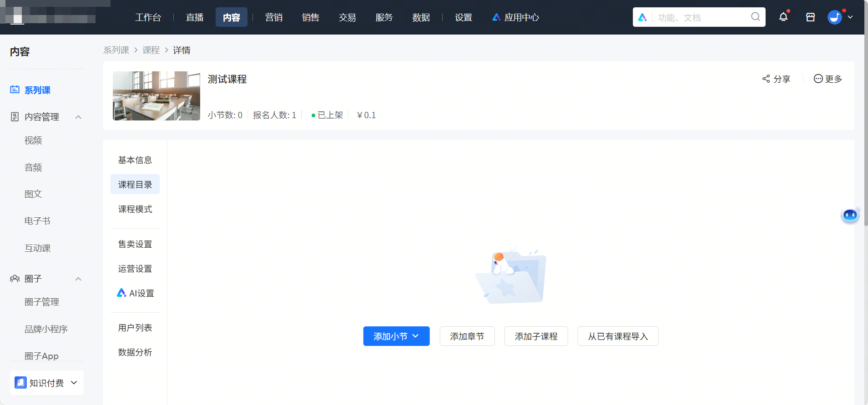Click the 系列课 sidebar icon

click(15, 90)
